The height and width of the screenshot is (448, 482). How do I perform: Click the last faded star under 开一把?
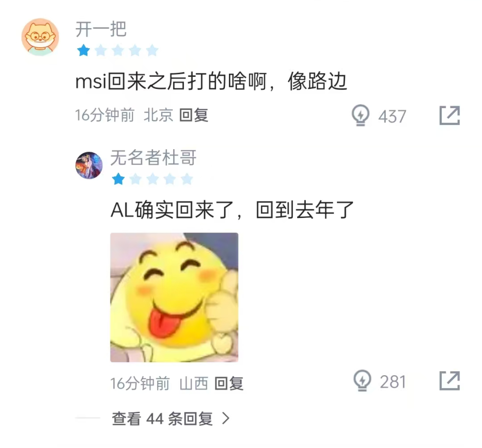152,50
